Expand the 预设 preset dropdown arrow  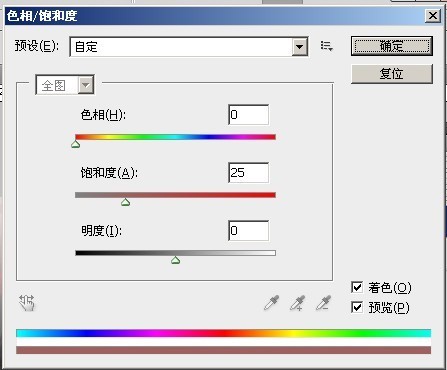click(x=300, y=47)
